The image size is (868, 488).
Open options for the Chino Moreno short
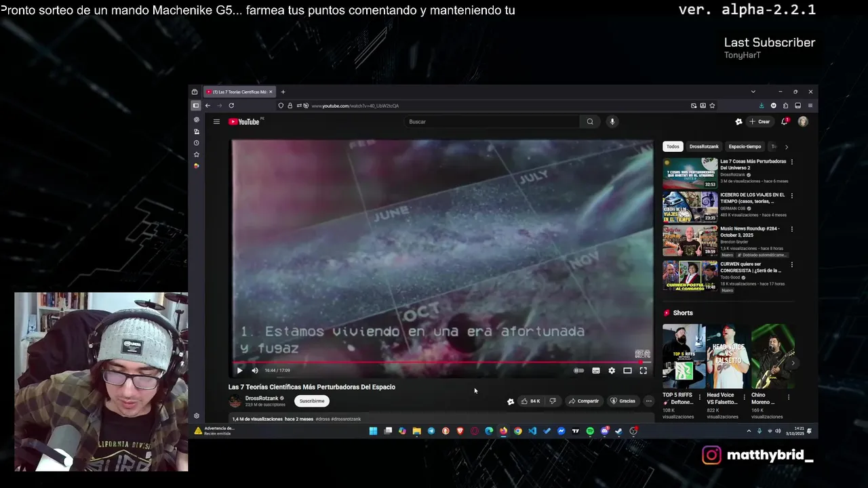coord(788,397)
